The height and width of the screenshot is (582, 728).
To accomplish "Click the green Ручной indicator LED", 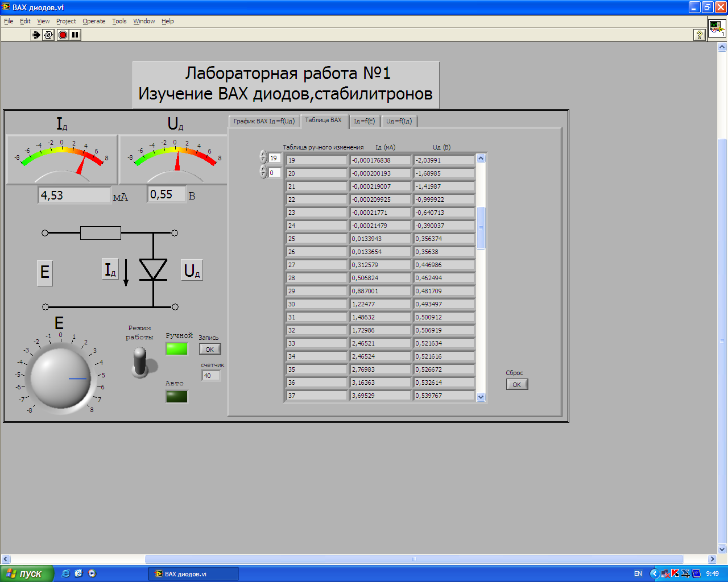I will 176,348.
